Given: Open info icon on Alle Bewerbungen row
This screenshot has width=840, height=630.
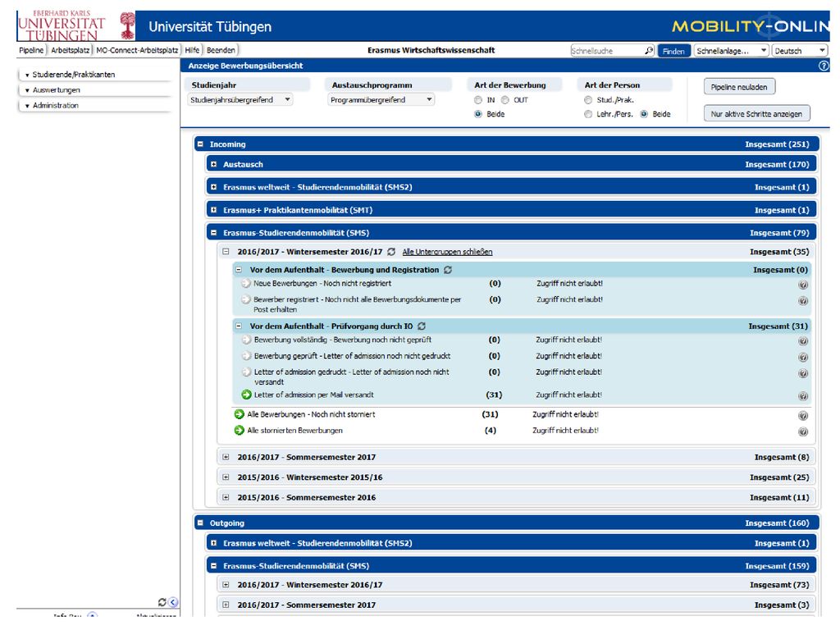Looking at the screenshot, I should [x=803, y=416].
